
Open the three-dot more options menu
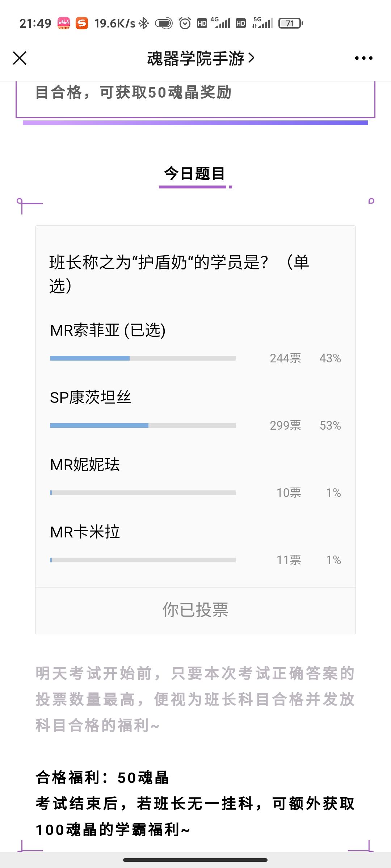point(363,58)
